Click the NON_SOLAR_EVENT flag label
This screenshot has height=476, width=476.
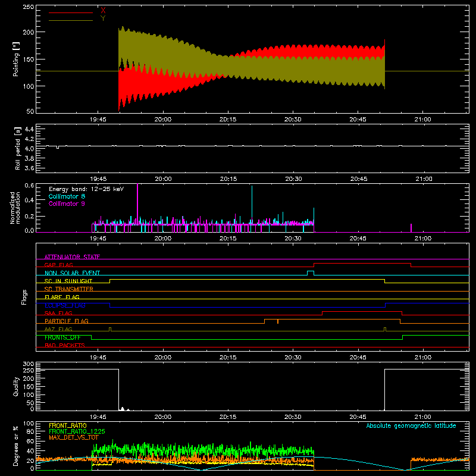click(72, 273)
